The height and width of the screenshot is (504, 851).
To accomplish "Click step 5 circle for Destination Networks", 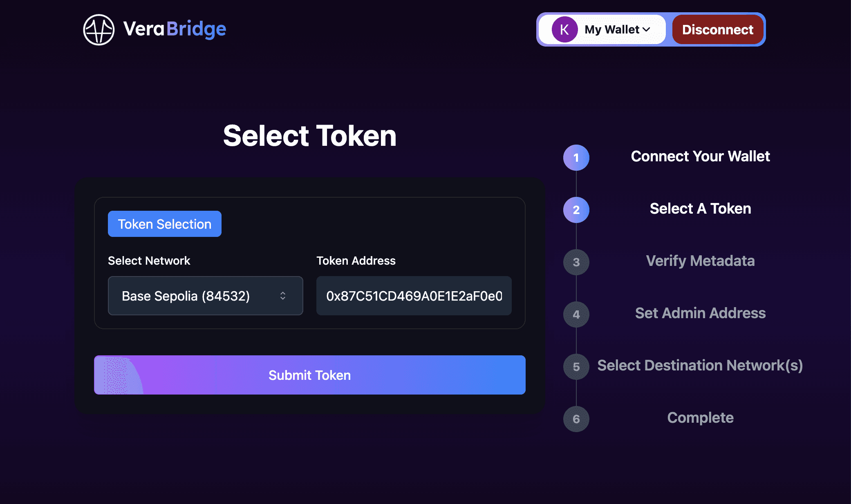I will coord(576,367).
